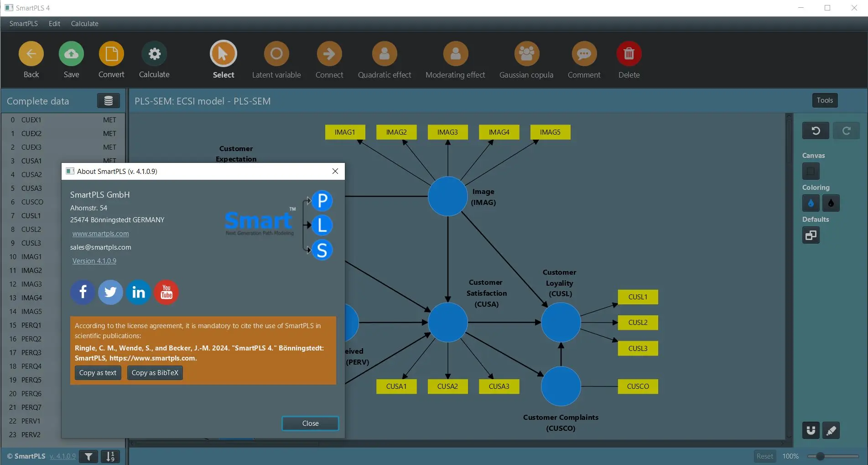Open the Complete data database dropdown
Viewport: 868px width, 465px height.
coord(108,101)
